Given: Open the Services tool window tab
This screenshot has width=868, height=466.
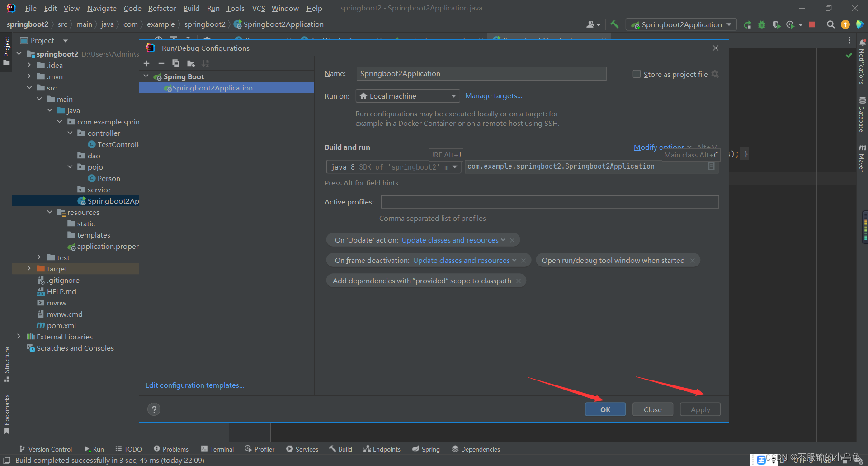Looking at the screenshot, I should point(302,449).
